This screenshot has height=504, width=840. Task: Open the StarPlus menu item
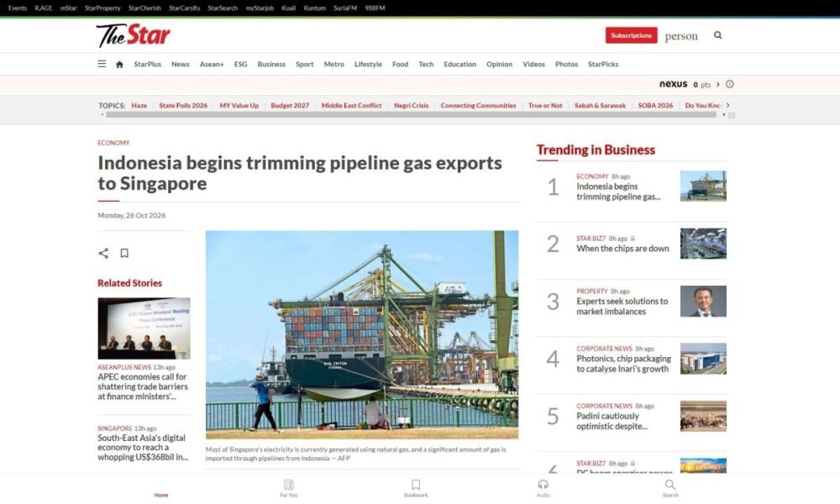pyautogui.click(x=147, y=65)
